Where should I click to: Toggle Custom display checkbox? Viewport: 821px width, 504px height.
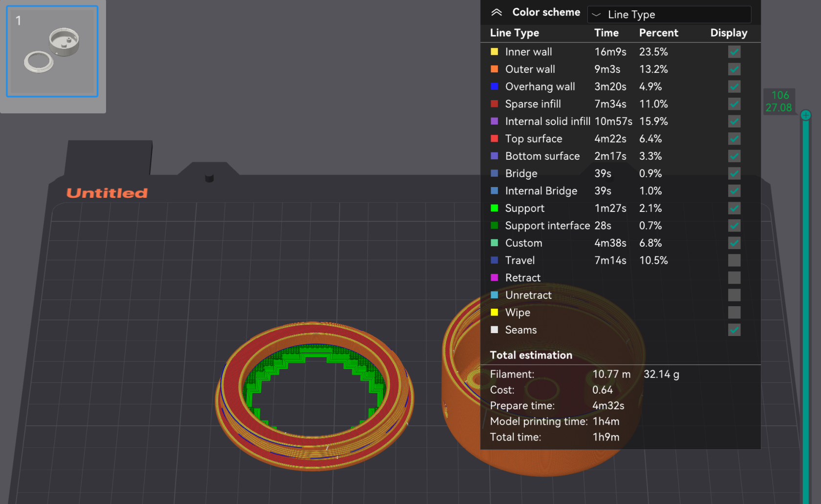(734, 243)
